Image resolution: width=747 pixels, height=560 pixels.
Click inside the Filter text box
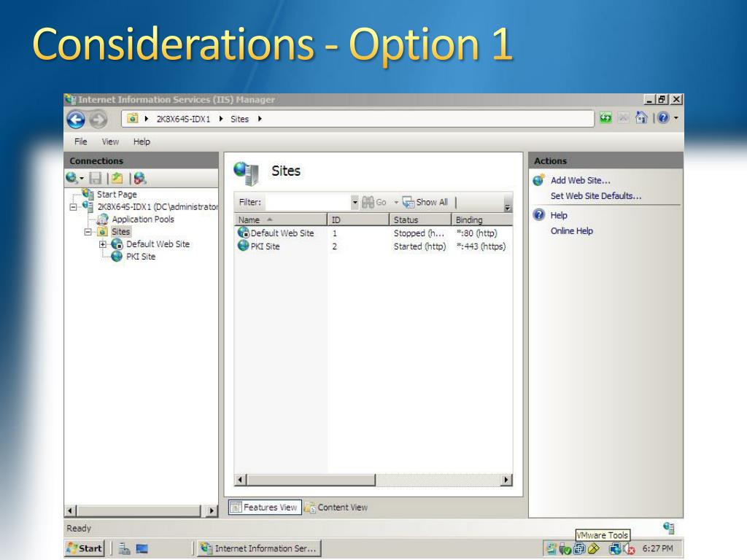coord(309,202)
